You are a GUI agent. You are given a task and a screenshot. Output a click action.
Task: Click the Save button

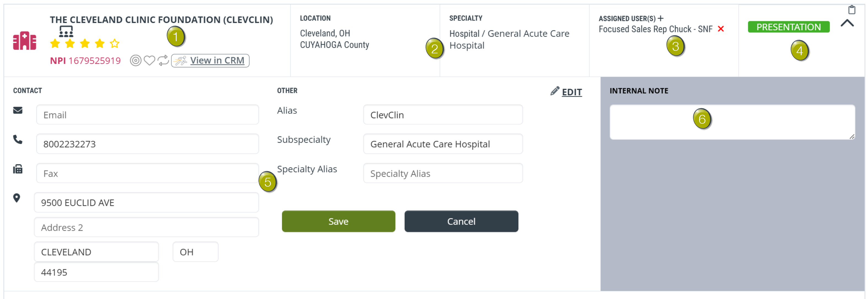coord(338,221)
